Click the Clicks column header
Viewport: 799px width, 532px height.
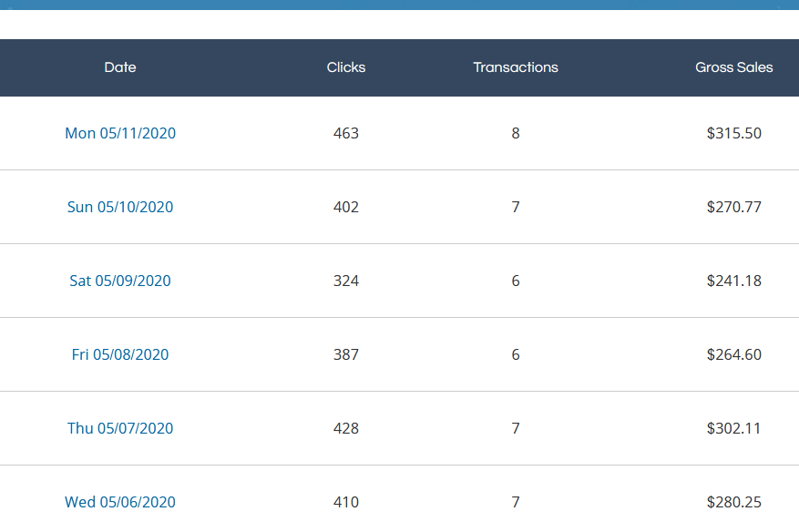346,67
